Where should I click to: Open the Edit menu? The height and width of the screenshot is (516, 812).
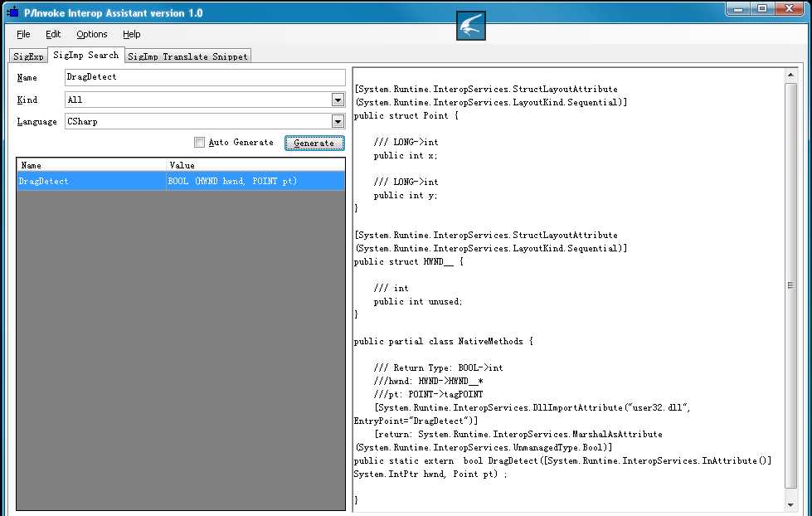(x=53, y=34)
